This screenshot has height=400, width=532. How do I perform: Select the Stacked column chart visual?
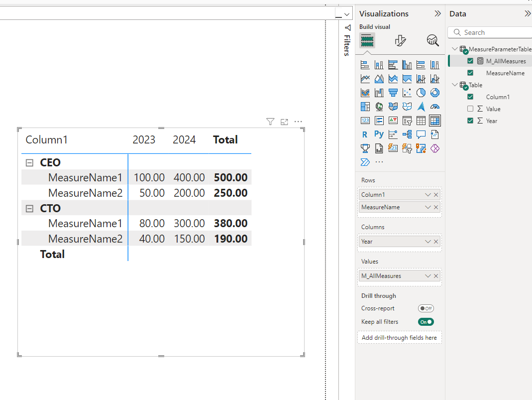379,65
